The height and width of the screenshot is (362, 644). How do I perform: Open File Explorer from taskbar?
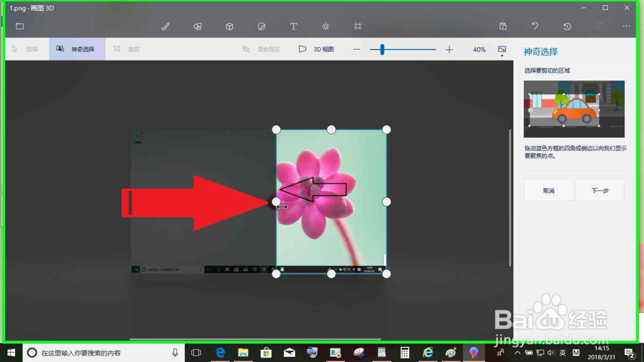point(243,352)
